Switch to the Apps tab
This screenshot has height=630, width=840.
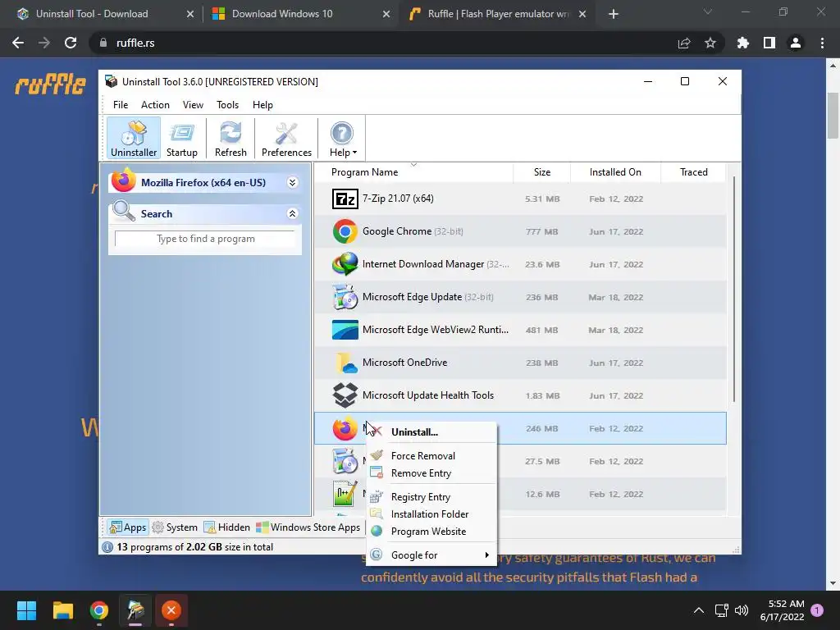[127, 527]
